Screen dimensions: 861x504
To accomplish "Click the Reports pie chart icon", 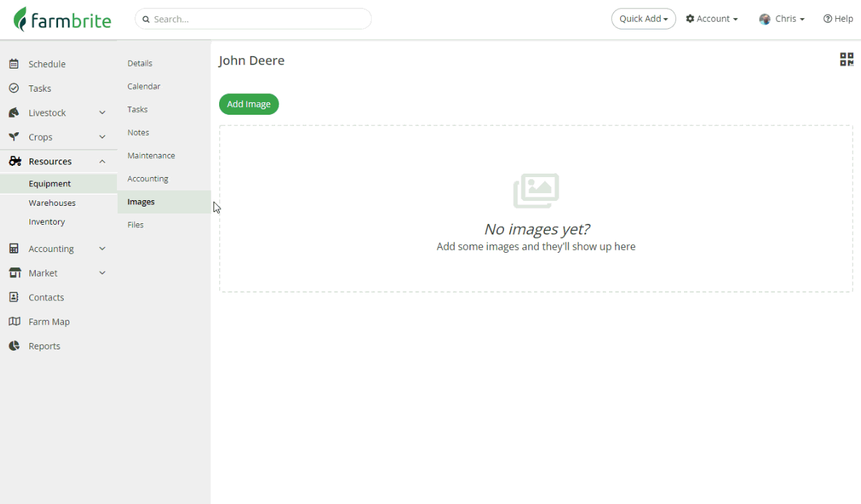I will (x=13, y=346).
